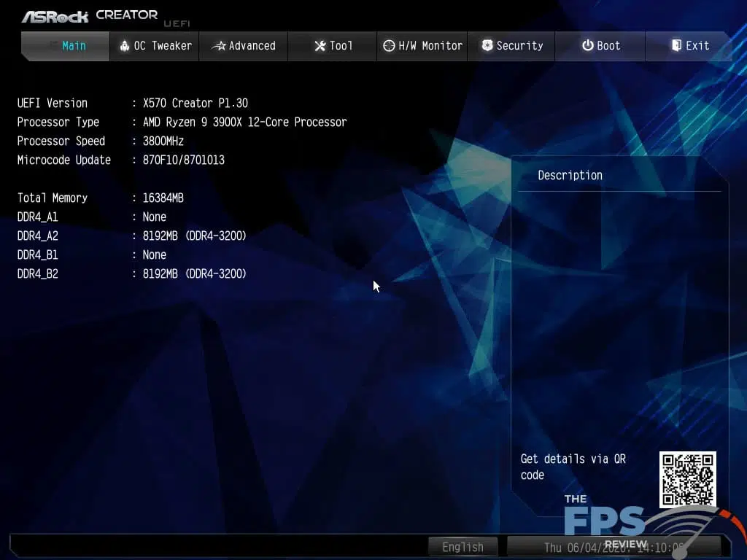Switch to the Advanced tab
Screen dimensions: 747x560
click(x=244, y=45)
